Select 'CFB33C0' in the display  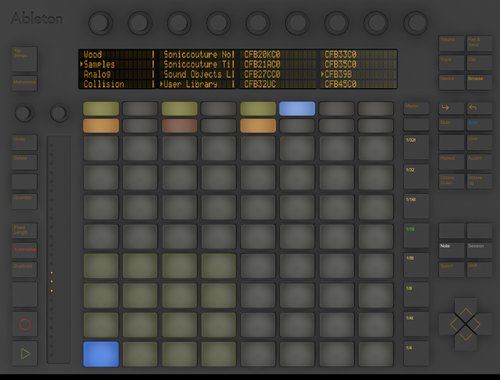coord(340,54)
